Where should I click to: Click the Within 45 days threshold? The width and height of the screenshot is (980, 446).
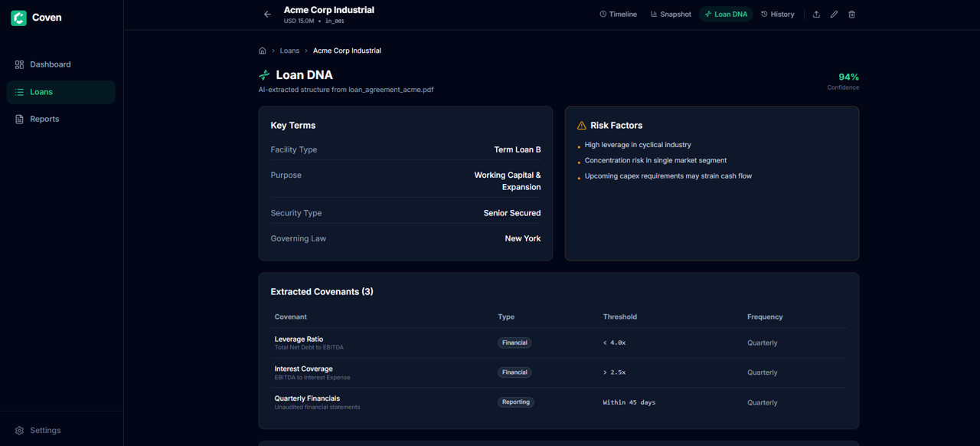click(x=629, y=402)
